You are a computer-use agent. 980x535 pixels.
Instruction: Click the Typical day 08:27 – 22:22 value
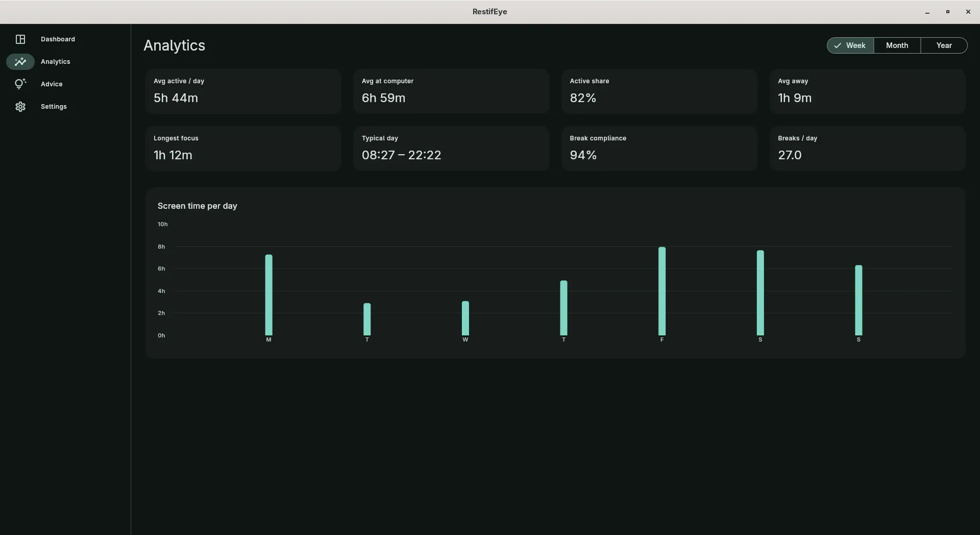pyautogui.click(x=401, y=155)
